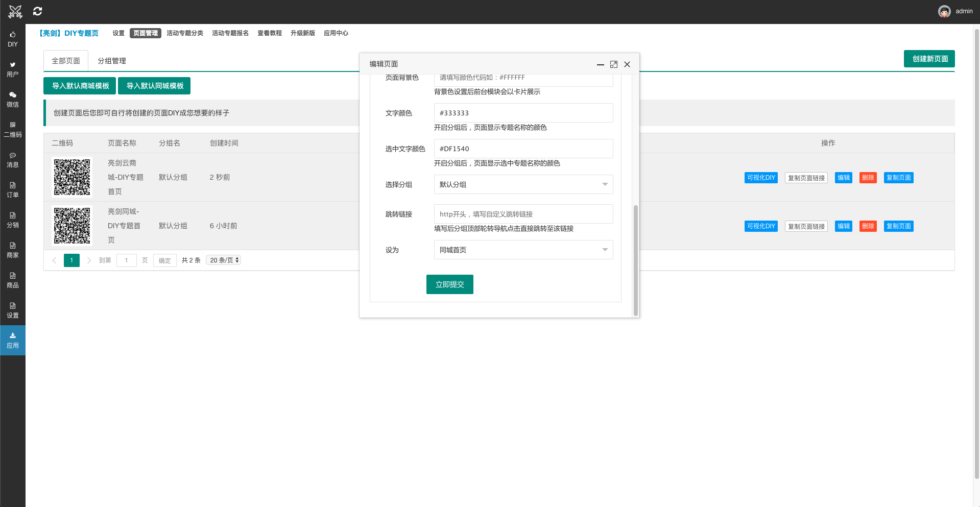Click the 创建时间 column header
980x507 pixels.
(x=224, y=143)
